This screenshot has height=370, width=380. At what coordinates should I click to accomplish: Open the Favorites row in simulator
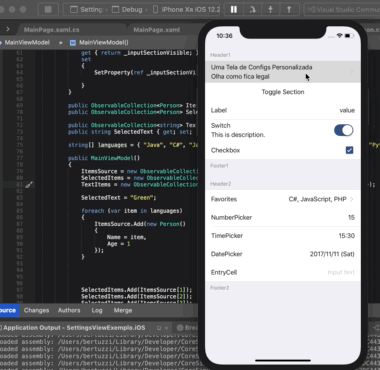tap(283, 199)
